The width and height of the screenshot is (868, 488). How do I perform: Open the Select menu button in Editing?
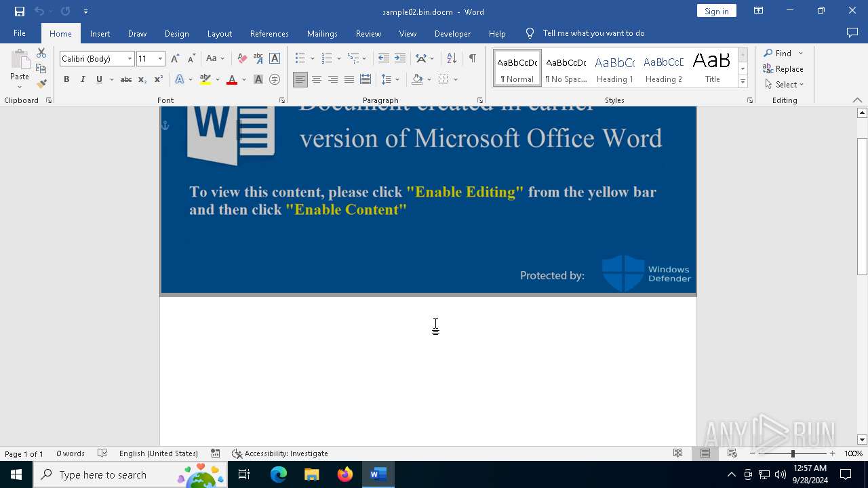pyautogui.click(x=784, y=84)
